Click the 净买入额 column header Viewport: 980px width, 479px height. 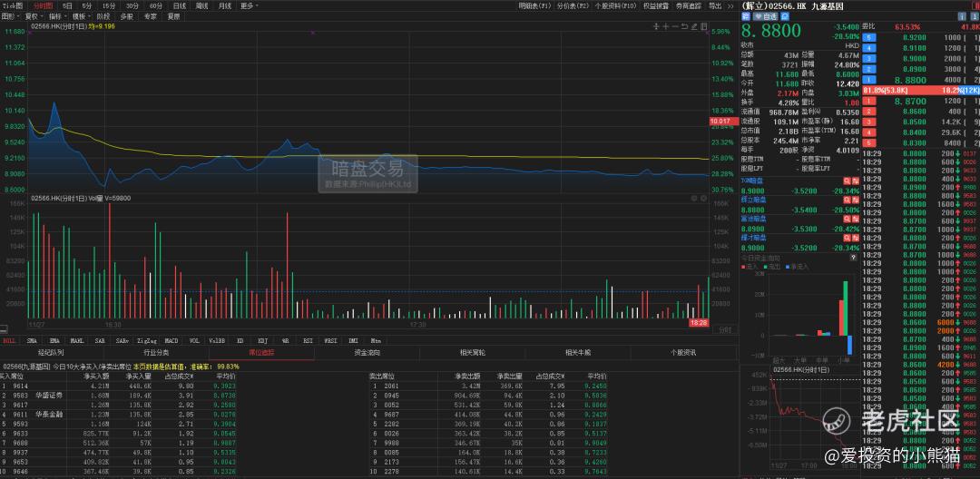97,376
